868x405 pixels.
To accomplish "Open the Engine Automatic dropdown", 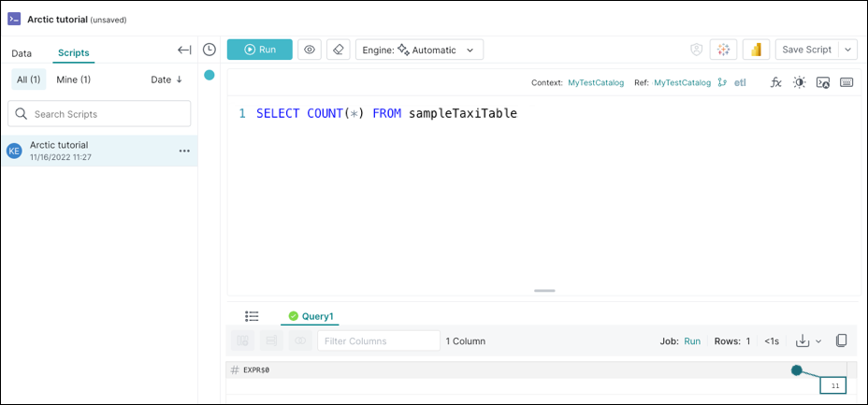I will [x=420, y=50].
